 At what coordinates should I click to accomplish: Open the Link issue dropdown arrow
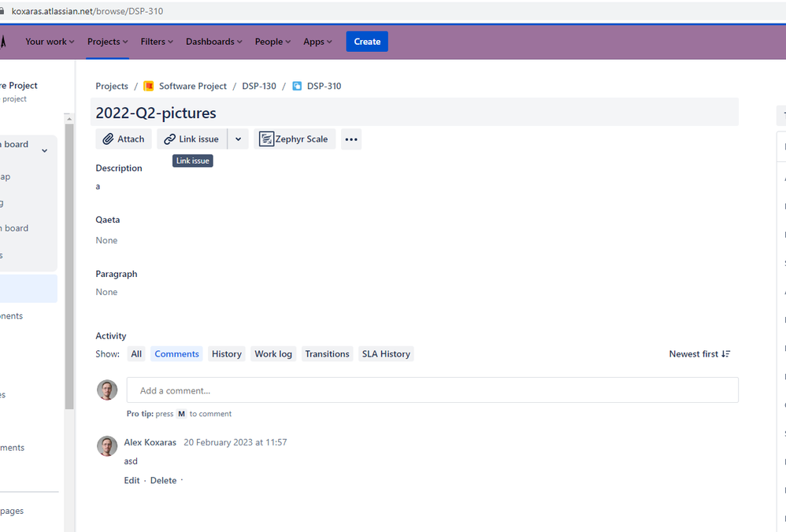click(x=238, y=139)
